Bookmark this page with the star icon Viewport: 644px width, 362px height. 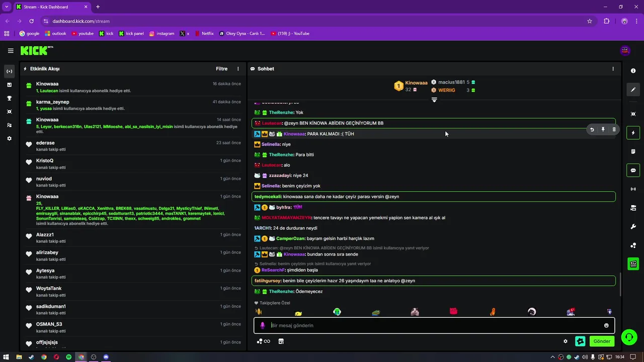click(590, 21)
